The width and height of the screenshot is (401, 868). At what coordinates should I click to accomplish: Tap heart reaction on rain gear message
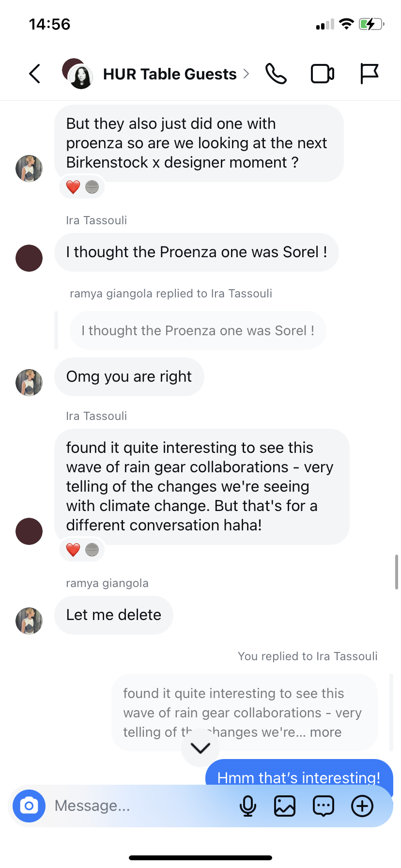point(73,550)
